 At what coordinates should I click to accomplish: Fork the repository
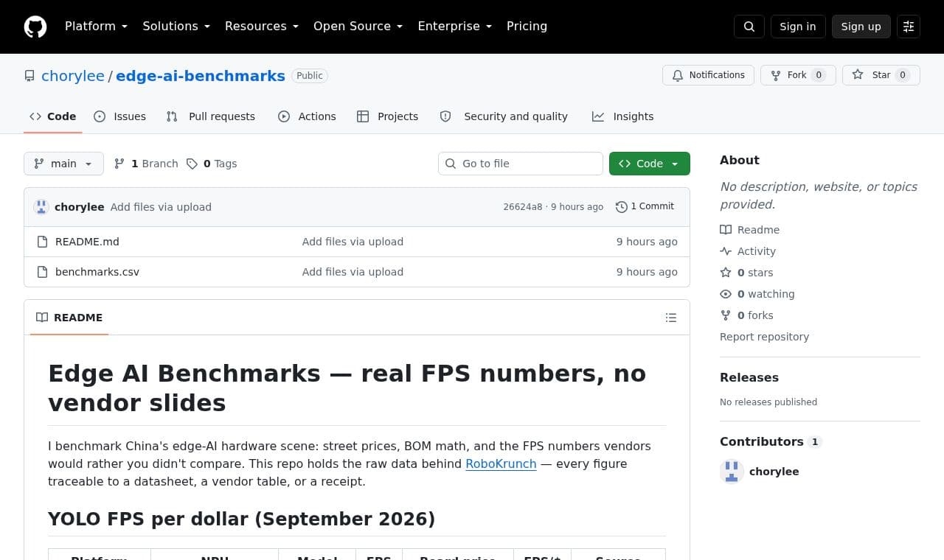pos(798,75)
